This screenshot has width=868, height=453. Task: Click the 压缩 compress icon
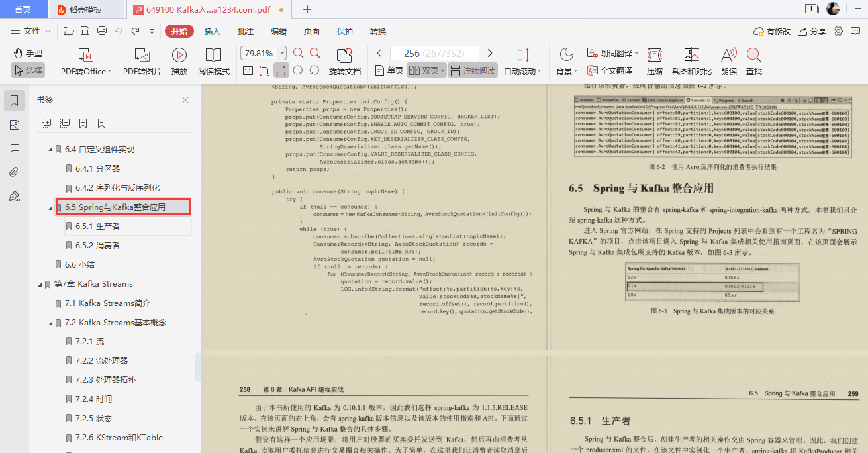coord(653,63)
